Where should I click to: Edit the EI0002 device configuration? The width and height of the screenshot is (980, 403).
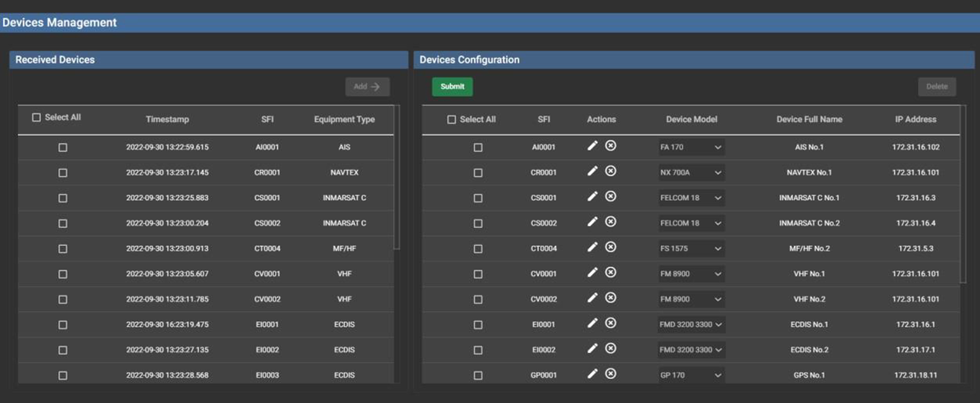click(x=592, y=348)
